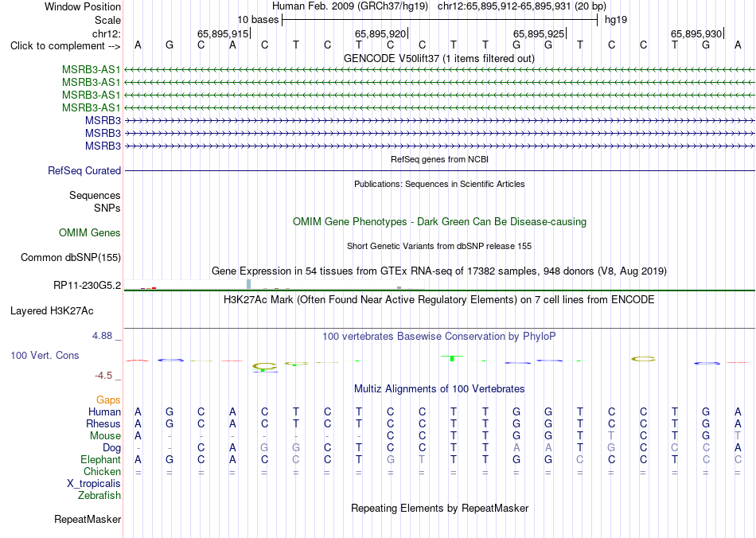Open 'Gene Expression in 54 tissues from GTEx' title
The height and width of the screenshot is (538, 756).
tap(439, 271)
